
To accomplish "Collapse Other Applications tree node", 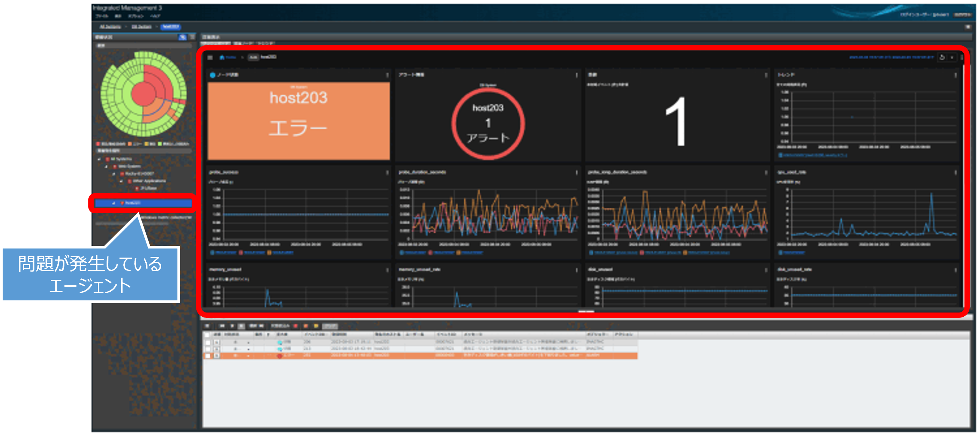I will tap(121, 181).
